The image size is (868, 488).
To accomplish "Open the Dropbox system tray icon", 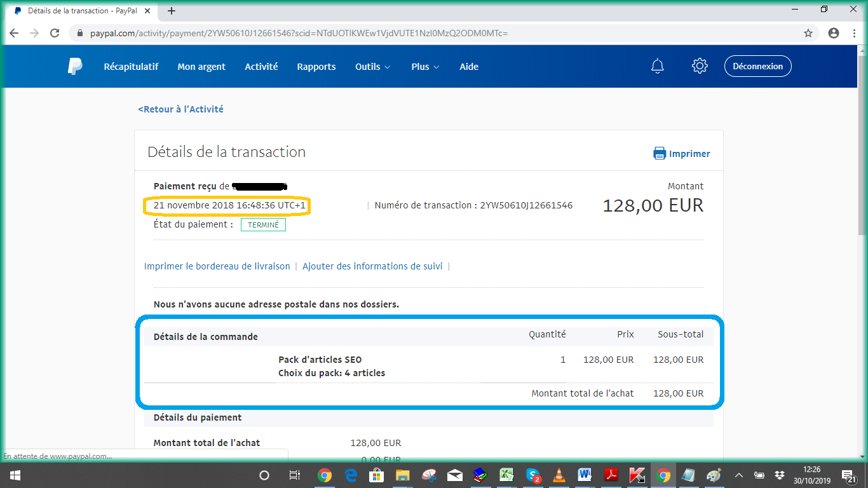I will [780, 475].
